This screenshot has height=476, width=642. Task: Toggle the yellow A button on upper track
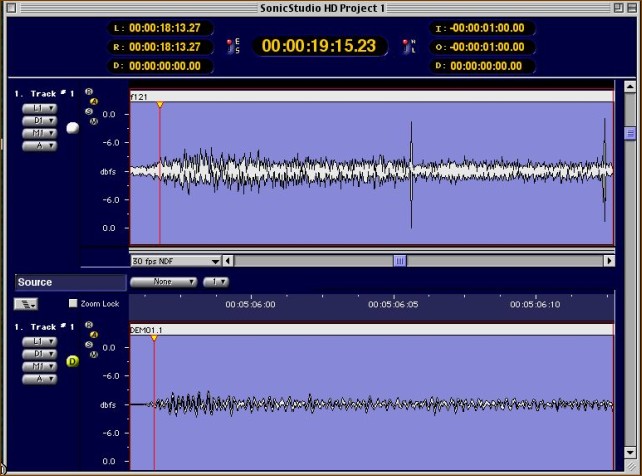click(94, 101)
